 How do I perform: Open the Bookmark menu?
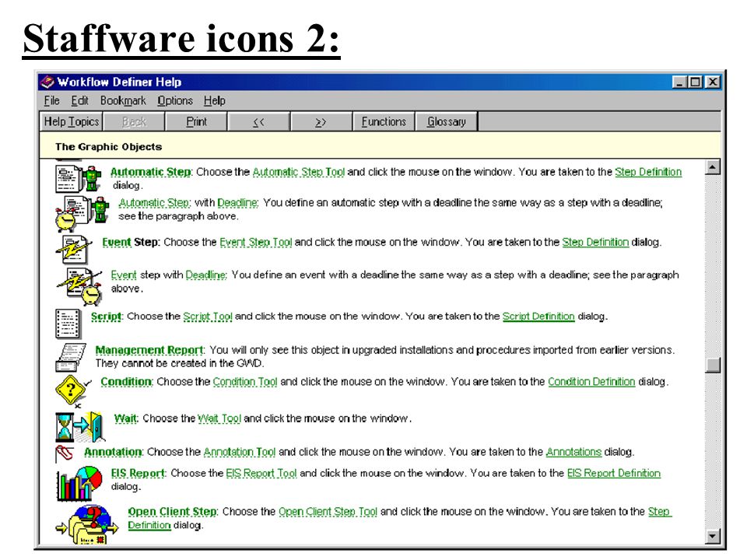pyautogui.click(x=123, y=101)
